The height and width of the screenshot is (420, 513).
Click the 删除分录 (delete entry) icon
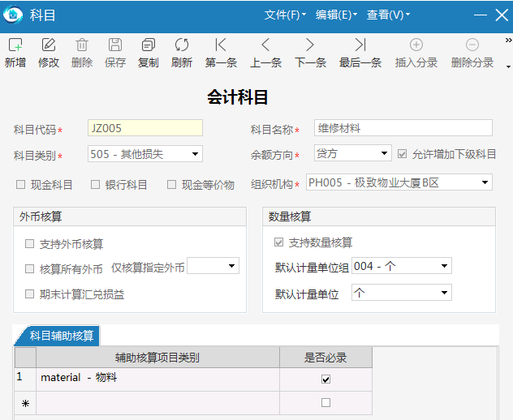coord(472,45)
